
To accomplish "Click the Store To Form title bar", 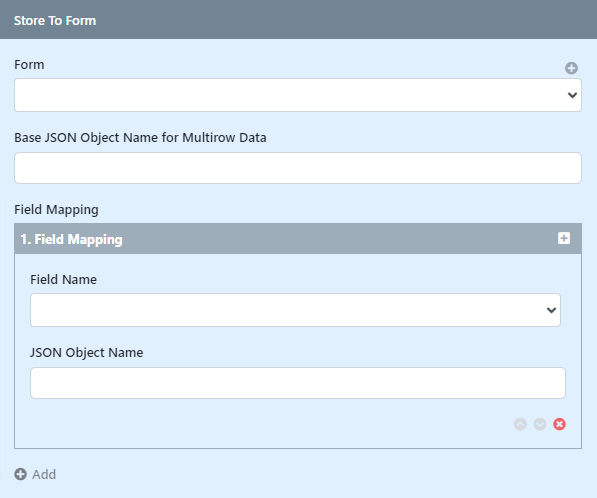I will coord(298,20).
